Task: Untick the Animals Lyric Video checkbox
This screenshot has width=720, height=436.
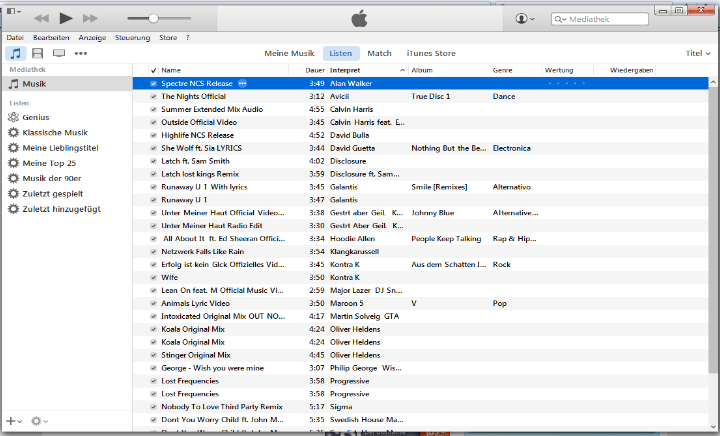Action: [153, 303]
